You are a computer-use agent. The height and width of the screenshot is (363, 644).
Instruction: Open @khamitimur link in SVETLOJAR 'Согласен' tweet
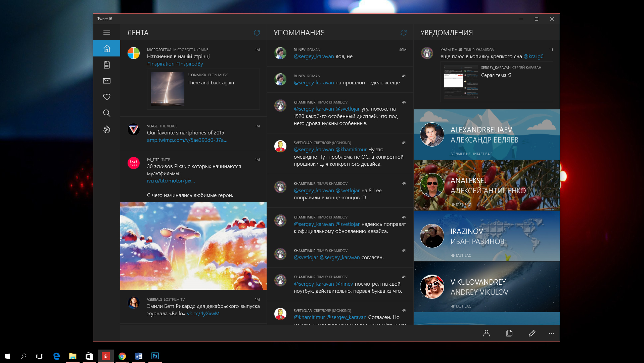(309, 317)
